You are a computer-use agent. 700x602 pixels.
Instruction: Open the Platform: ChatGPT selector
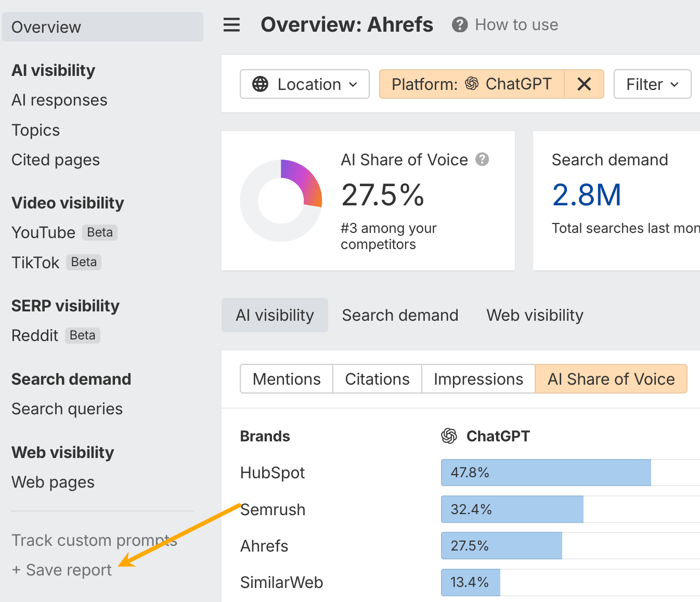(472, 84)
